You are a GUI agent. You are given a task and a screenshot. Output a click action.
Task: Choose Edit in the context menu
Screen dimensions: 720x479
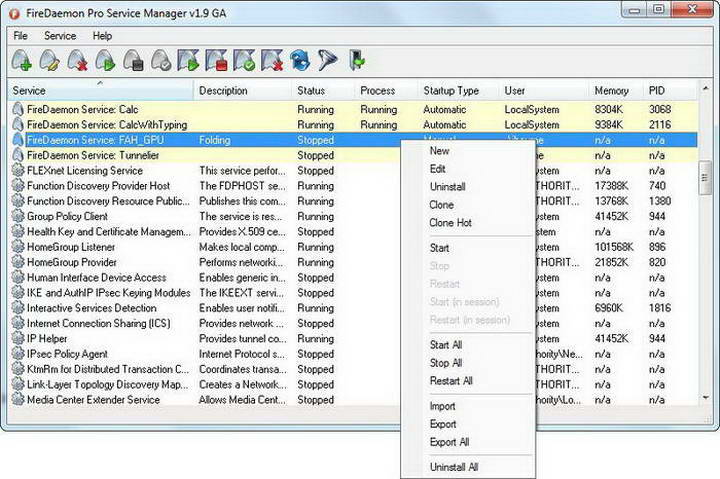468,169
